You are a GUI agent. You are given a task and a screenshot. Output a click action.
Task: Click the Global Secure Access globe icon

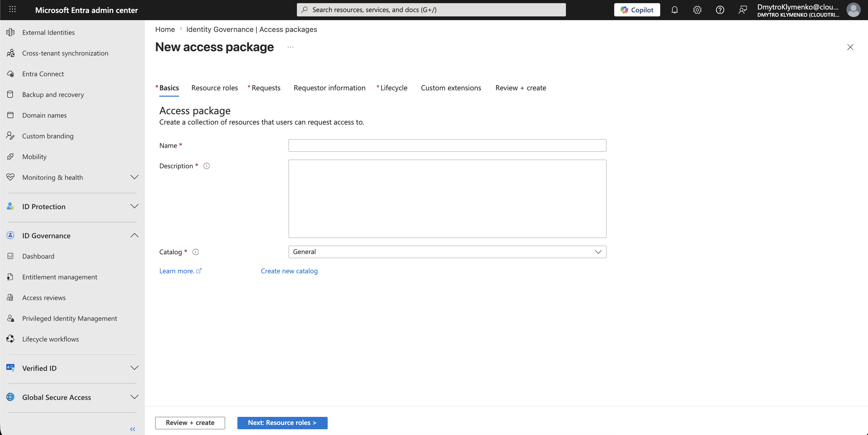10,397
